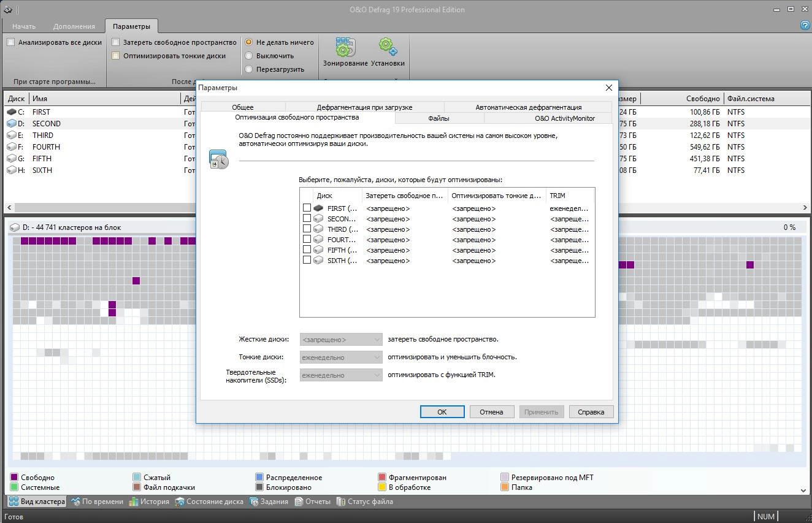The image size is (812, 523).
Task: Open the История view
Action: [149, 502]
